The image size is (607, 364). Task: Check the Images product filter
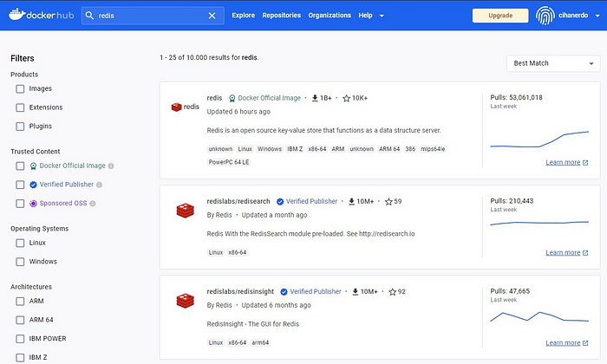tap(20, 89)
